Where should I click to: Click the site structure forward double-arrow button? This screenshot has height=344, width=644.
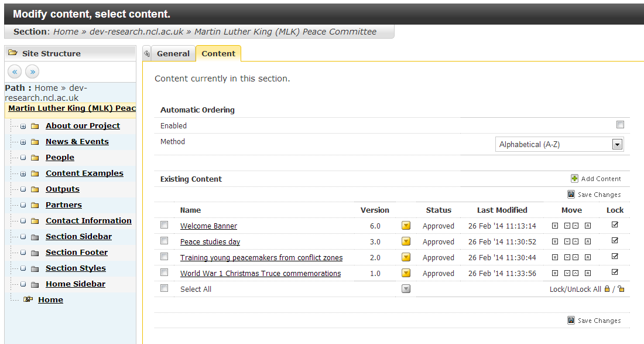pos(32,71)
